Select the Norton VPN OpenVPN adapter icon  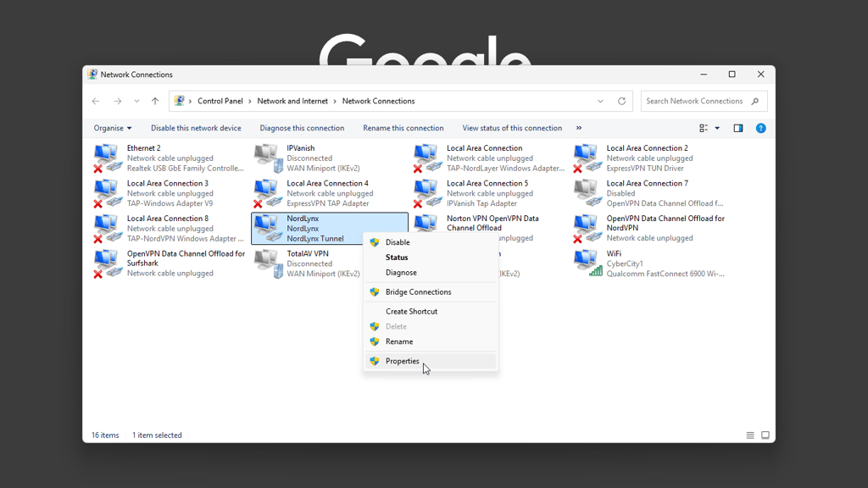tap(426, 223)
